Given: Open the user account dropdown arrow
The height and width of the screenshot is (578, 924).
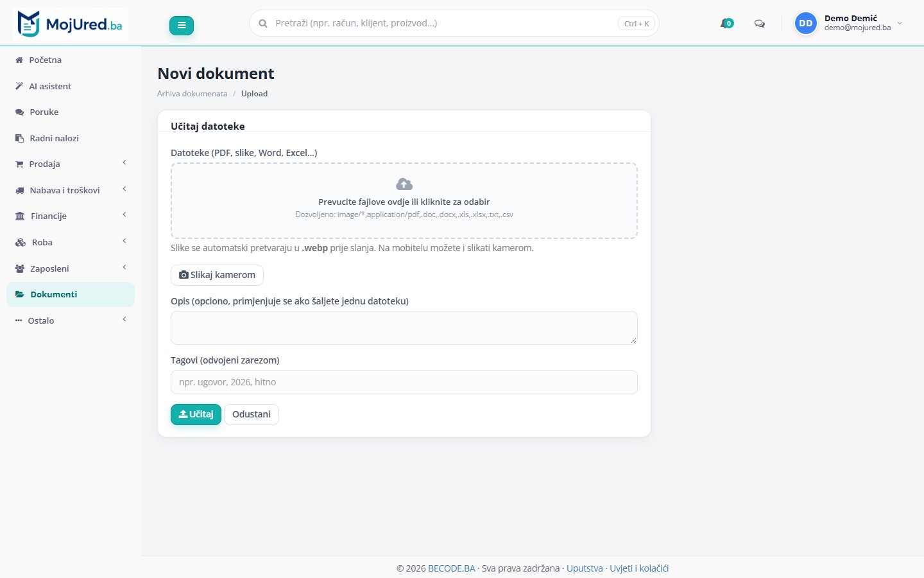Looking at the screenshot, I should pyautogui.click(x=900, y=23).
